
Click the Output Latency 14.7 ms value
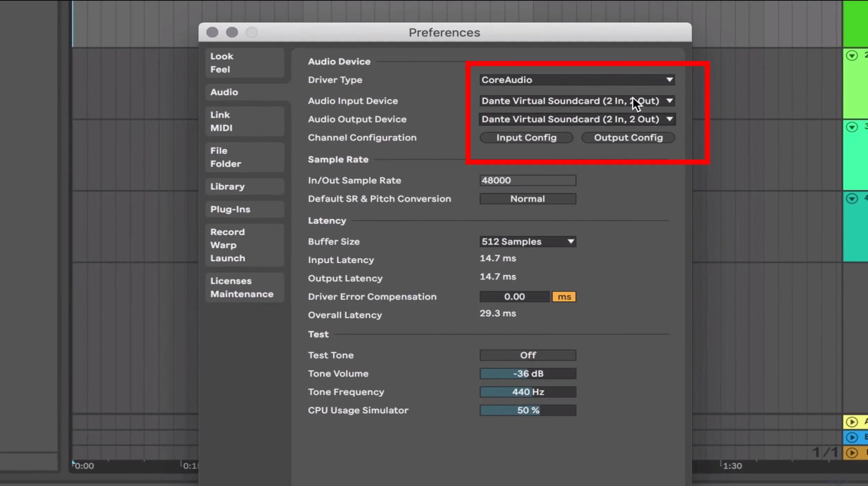pyautogui.click(x=498, y=277)
